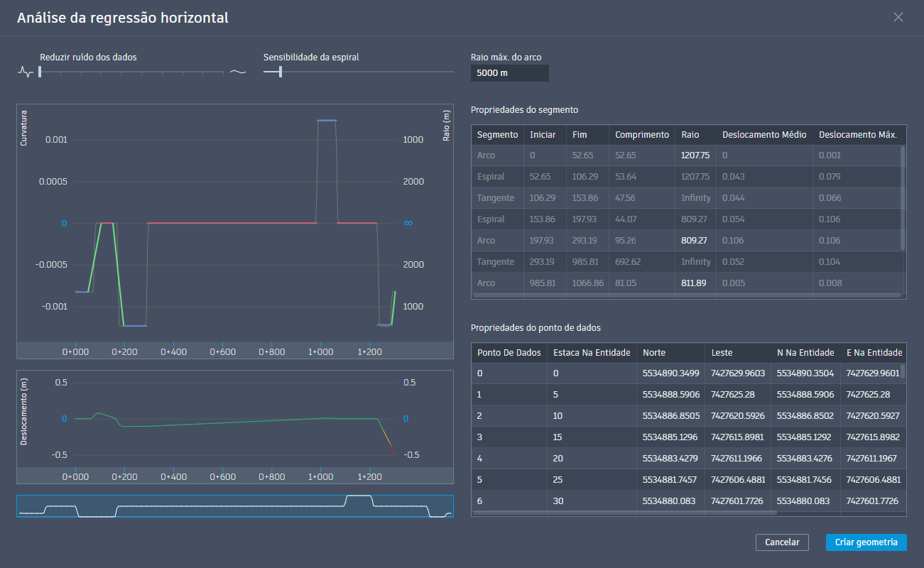924x568 pixels.
Task: Click the Raio máx. do arco input field
Action: click(510, 73)
